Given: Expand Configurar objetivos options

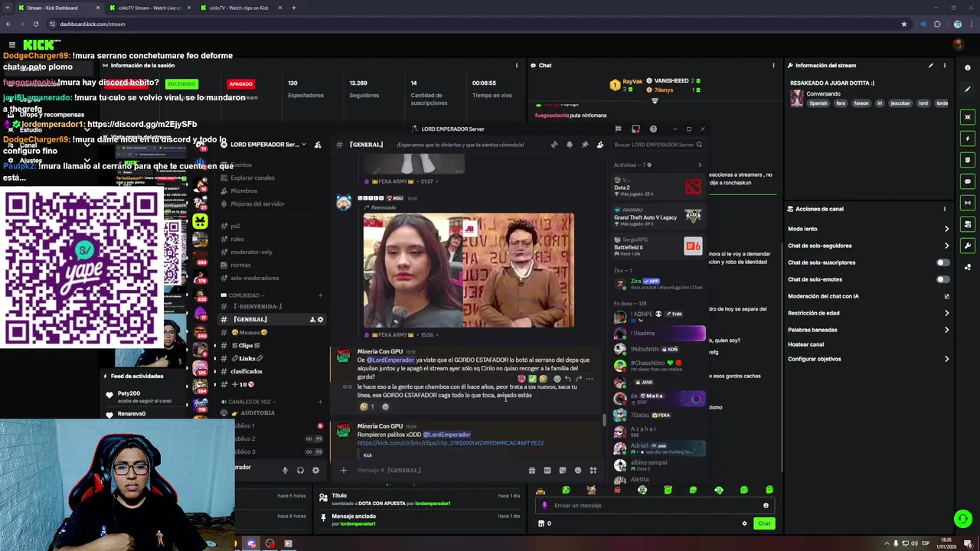Looking at the screenshot, I should click(x=946, y=359).
